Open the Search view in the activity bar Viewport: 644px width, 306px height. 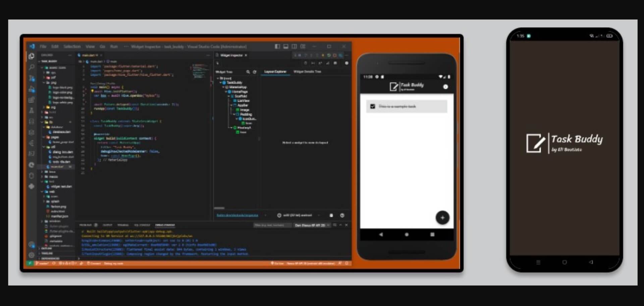pos(32,67)
